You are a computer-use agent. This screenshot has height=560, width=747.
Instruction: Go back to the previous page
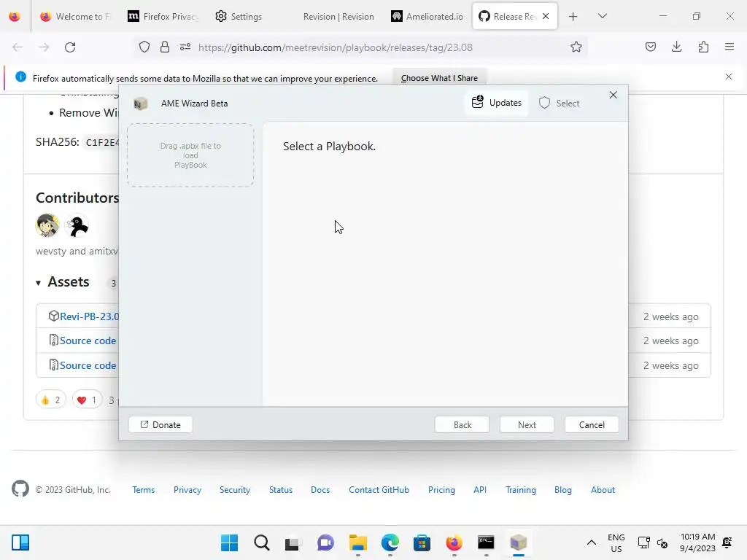pyautogui.click(x=18, y=47)
